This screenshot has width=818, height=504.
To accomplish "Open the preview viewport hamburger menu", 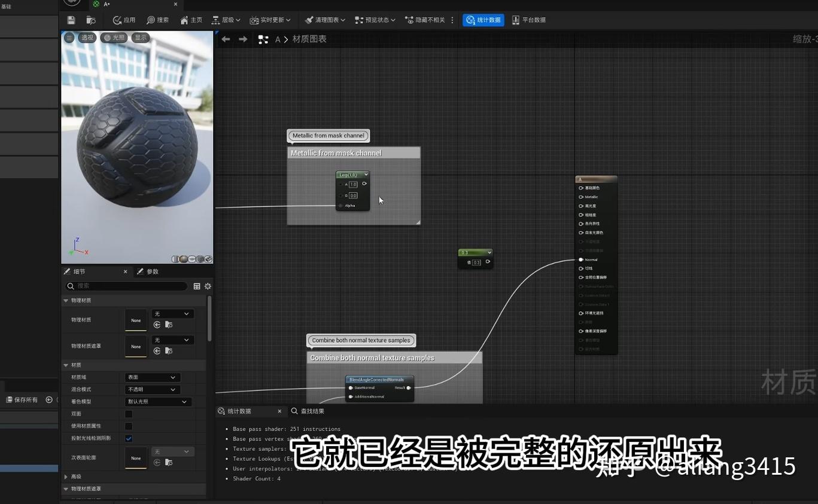I will (69, 38).
